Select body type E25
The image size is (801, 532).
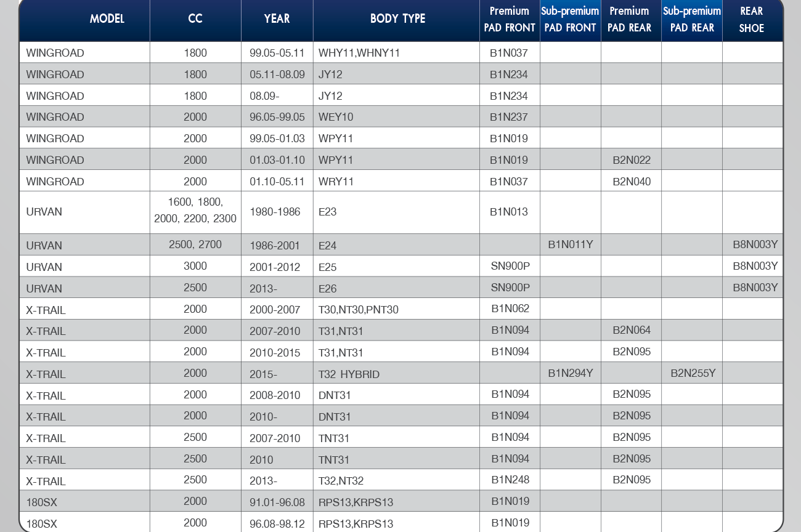pos(328,267)
